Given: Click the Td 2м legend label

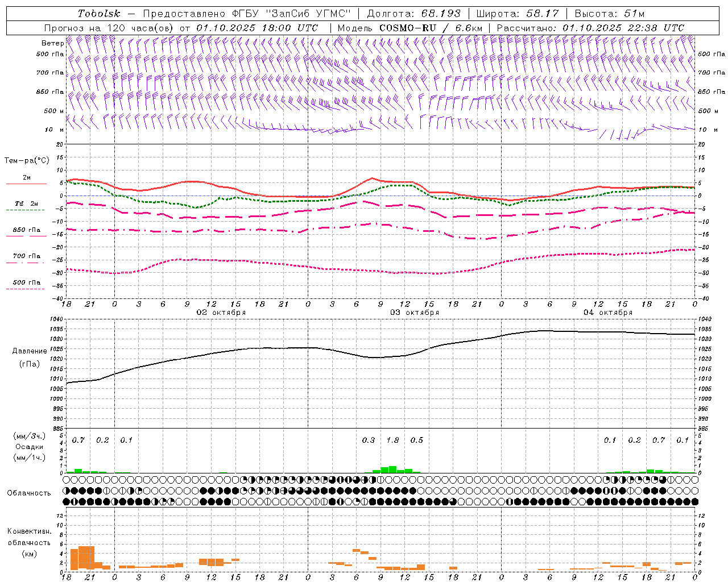Looking at the screenshot, I should click(27, 203).
